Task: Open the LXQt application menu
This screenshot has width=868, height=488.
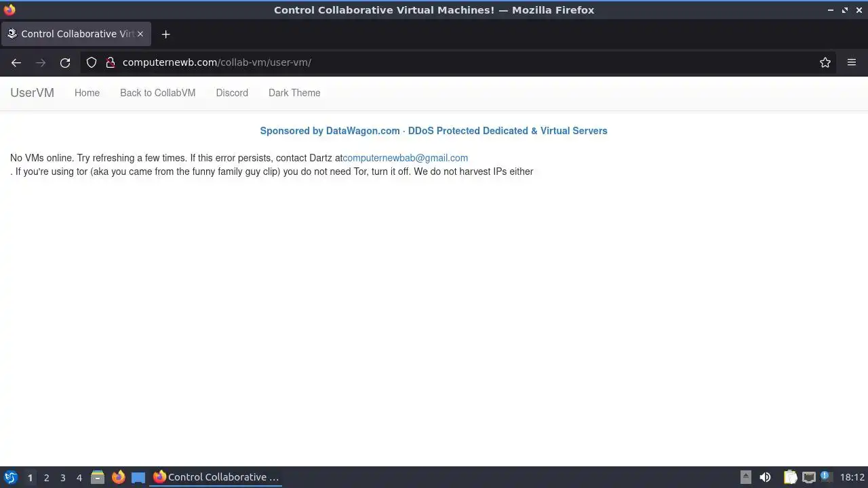Action: [11, 477]
